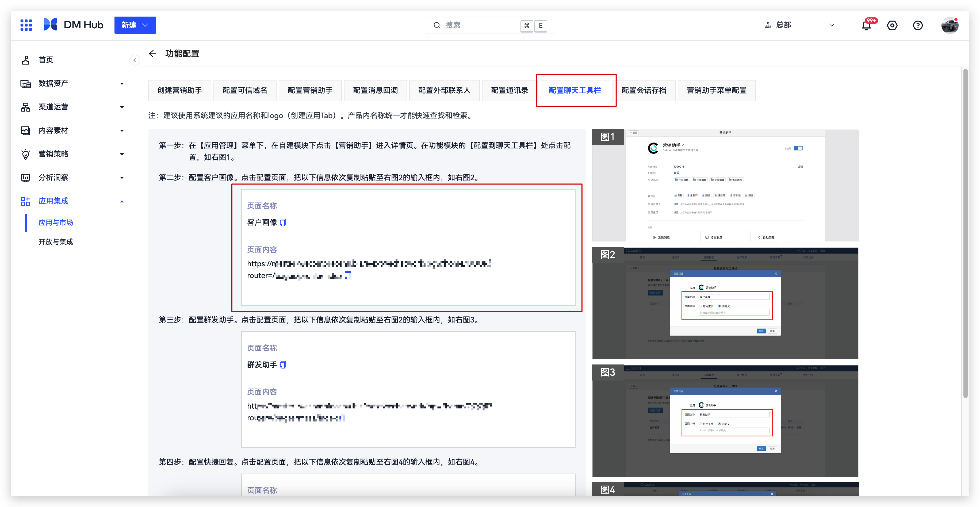980x507 pixels.
Task: Open the app grid launcher icon
Action: tap(26, 25)
